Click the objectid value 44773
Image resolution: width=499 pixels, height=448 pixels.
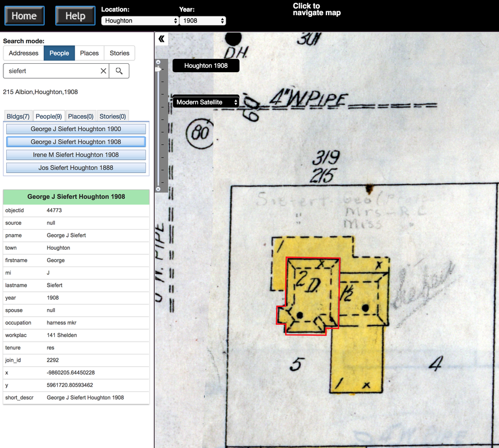tap(54, 211)
